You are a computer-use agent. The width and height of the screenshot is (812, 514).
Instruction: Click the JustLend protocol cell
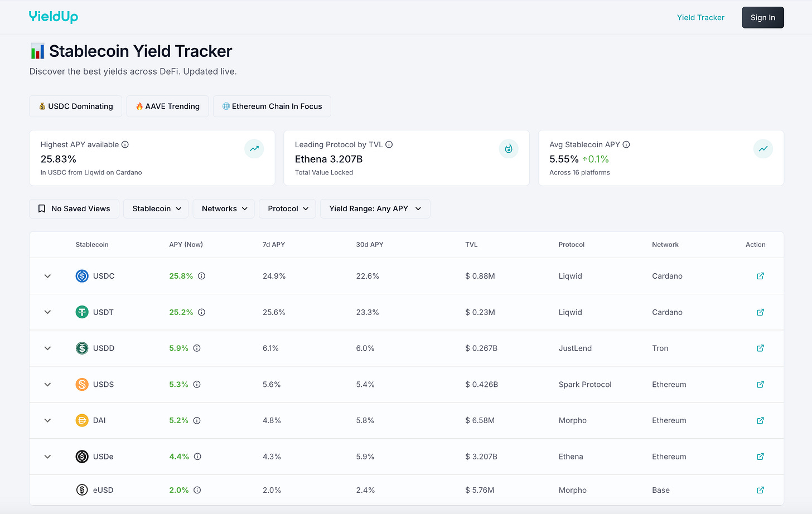click(575, 348)
